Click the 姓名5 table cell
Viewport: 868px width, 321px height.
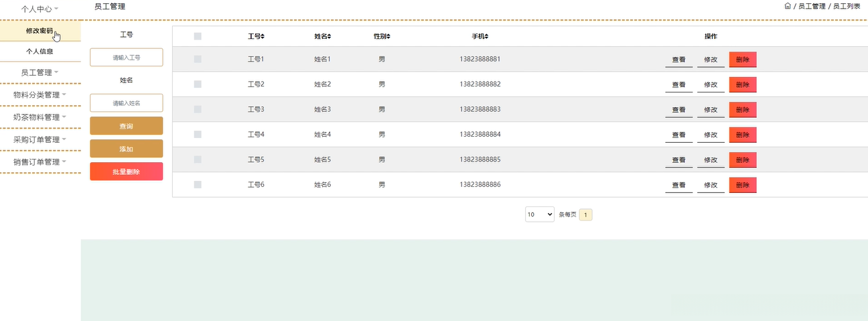tap(323, 159)
